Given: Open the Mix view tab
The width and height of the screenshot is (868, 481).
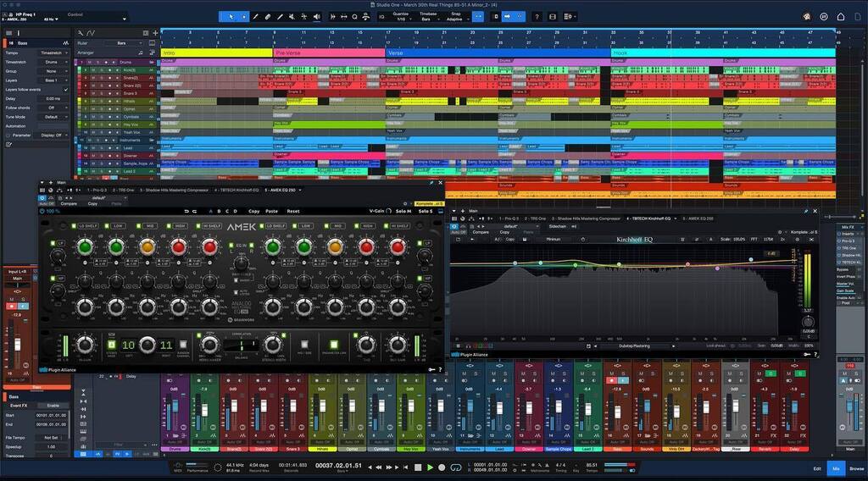Looking at the screenshot, I should 836,468.
